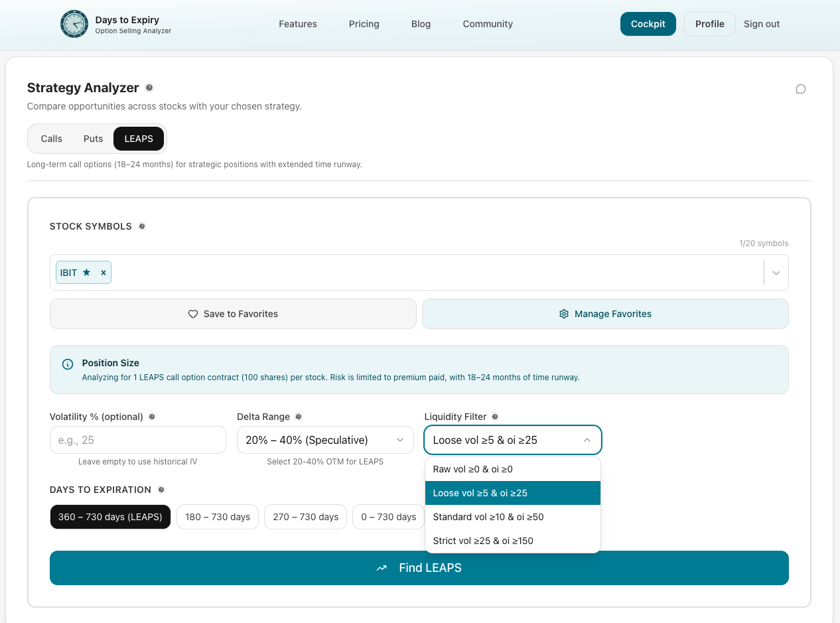Switch to the Puts strategy
The width and height of the screenshot is (840, 623).
tap(93, 139)
